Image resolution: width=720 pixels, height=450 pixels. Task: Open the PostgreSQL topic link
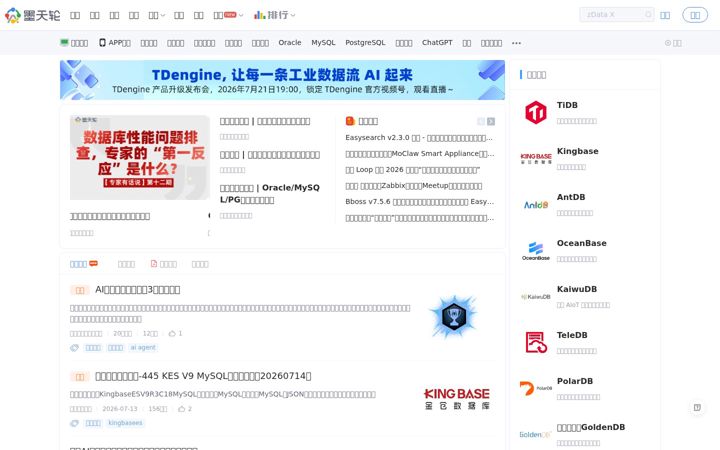365,42
